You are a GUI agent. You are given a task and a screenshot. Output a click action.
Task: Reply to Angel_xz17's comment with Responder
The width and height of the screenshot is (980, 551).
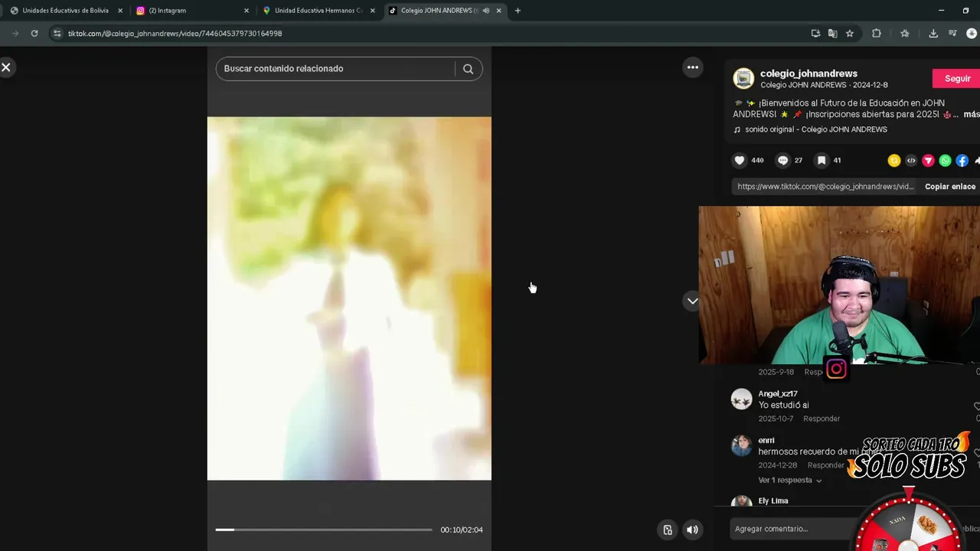click(822, 419)
